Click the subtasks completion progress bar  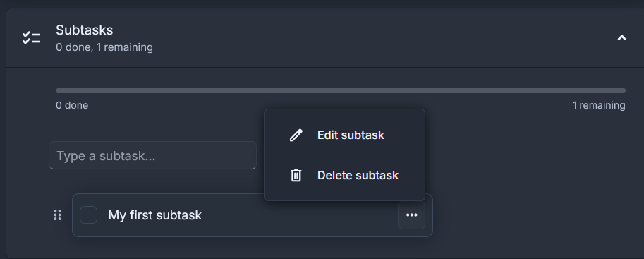click(x=341, y=90)
